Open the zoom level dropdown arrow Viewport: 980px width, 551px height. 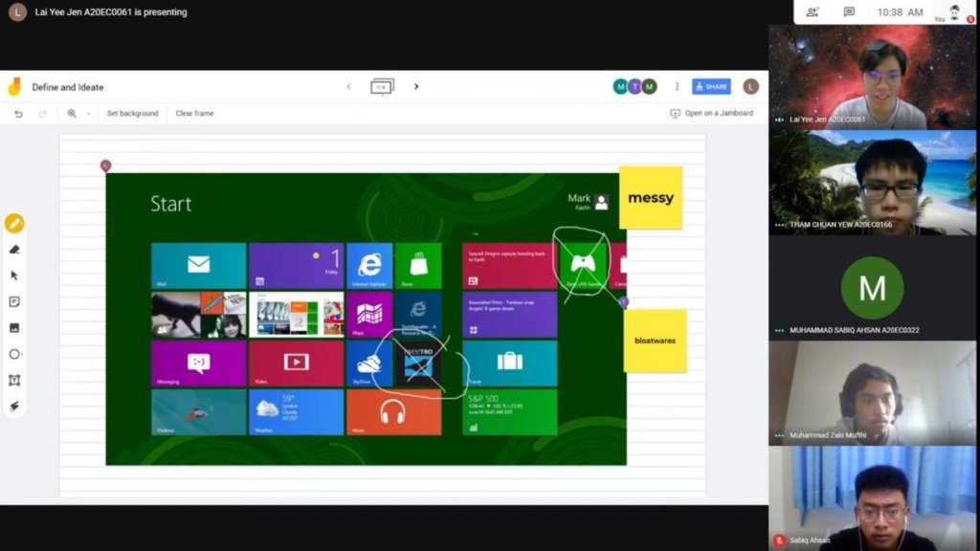pos(88,114)
